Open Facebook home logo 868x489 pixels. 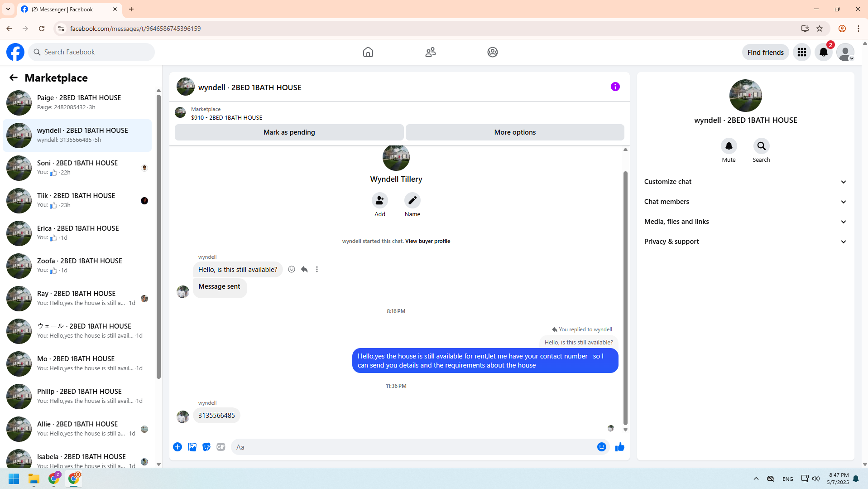click(15, 52)
